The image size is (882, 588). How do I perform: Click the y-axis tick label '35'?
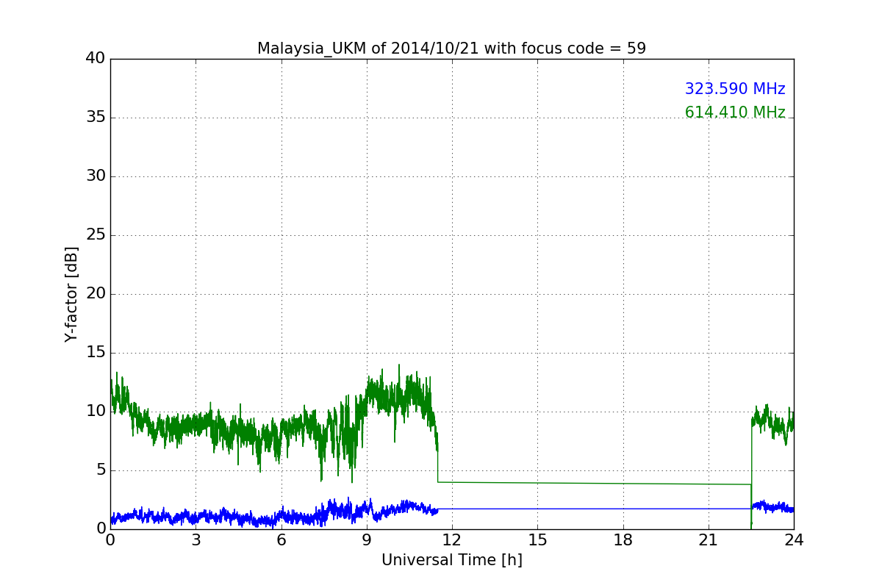[x=96, y=118]
